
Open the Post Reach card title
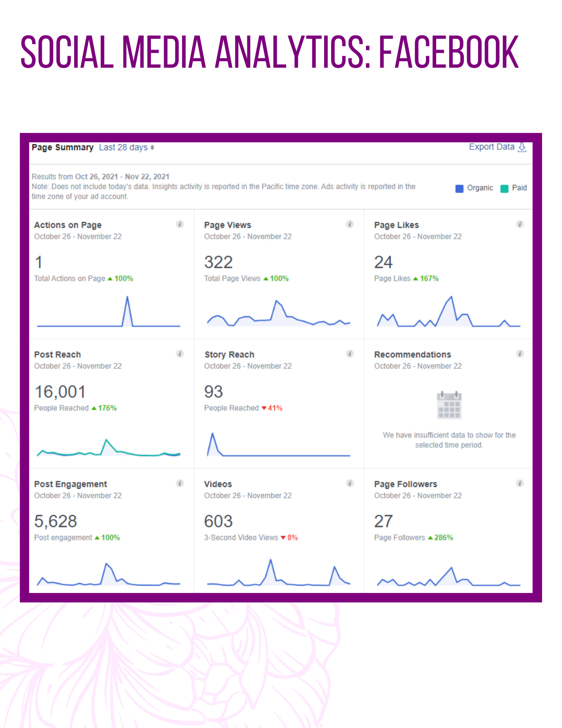[x=57, y=355]
